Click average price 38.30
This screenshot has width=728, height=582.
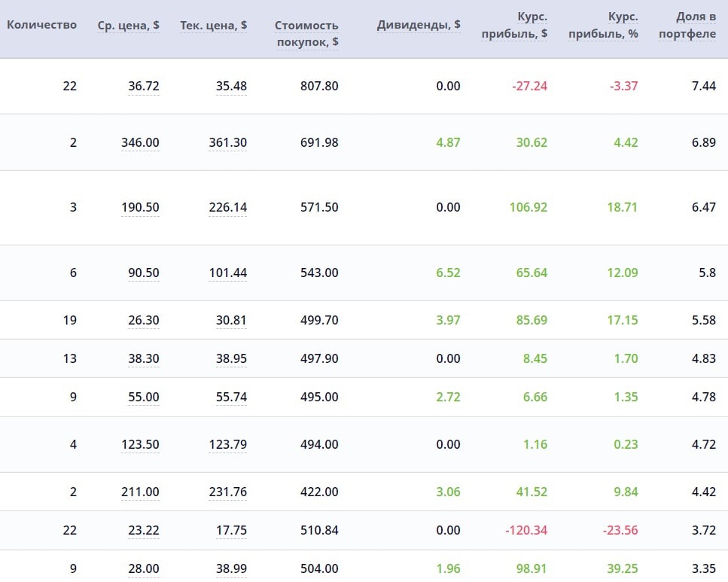144,358
